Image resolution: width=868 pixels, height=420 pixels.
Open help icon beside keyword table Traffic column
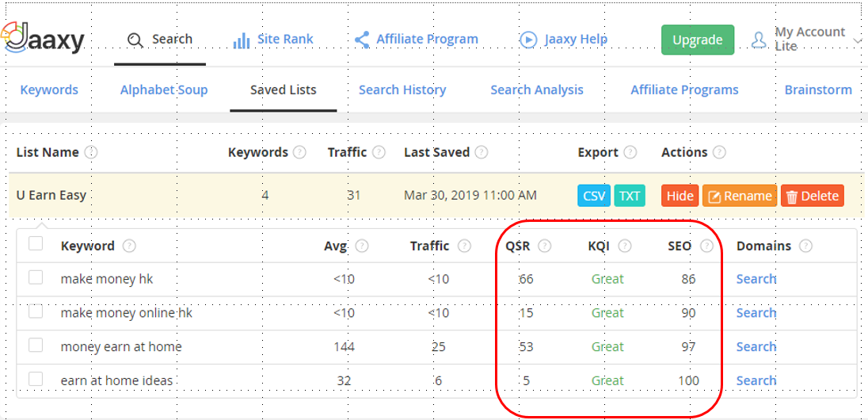tap(464, 246)
